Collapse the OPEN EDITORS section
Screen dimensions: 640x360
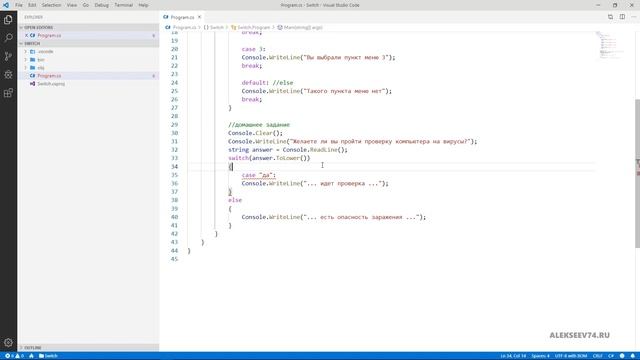[x=88, y=27]
